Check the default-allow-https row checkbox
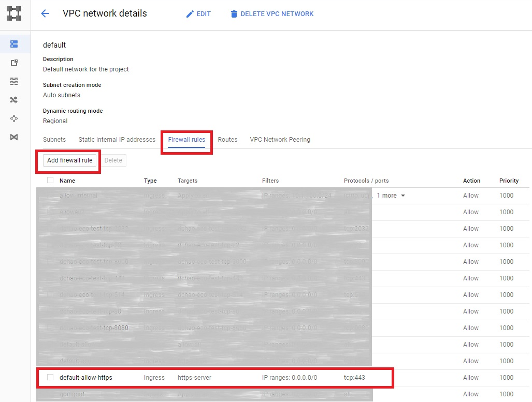The height and width of the screenshot is (402, 532). point(50,377)
